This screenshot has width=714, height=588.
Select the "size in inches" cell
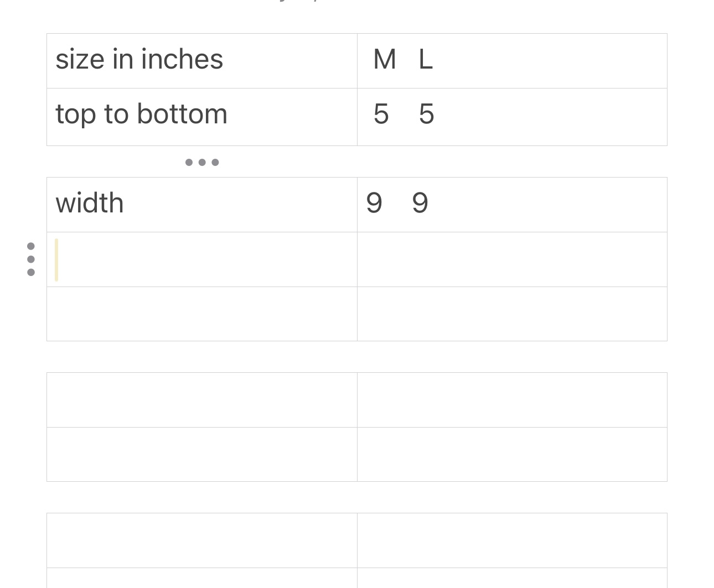pos(202,61)
